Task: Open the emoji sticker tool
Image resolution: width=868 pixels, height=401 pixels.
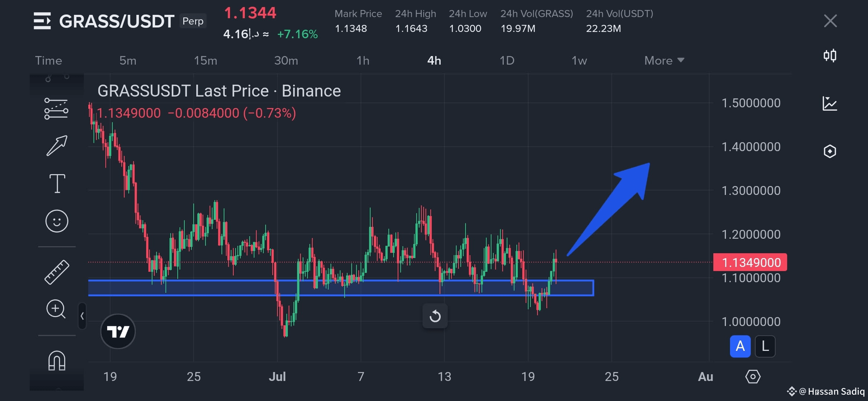Action: pos(57,221)
